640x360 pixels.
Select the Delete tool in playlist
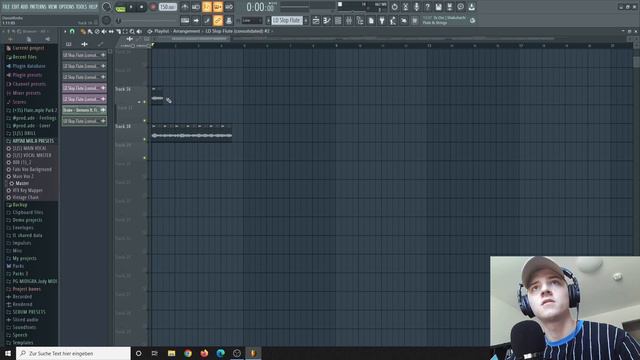97,31
